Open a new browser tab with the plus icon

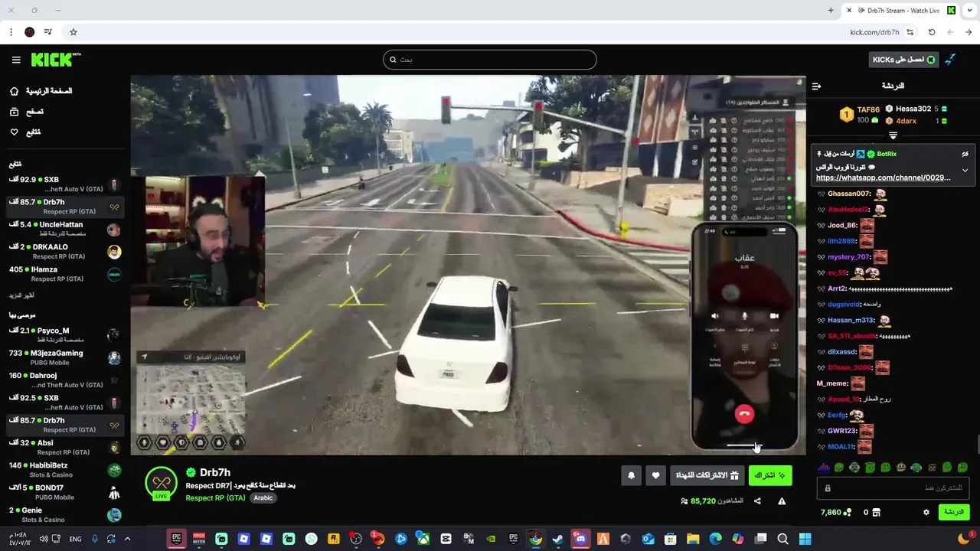(831, 11)
